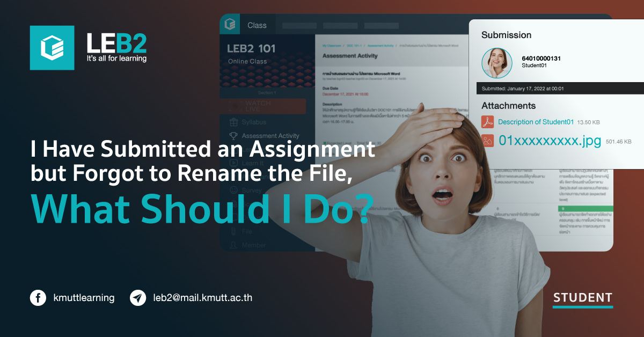Click the Member person icon in sidebar
The width and height of the screenshot is (644, 337).
pyautogui.click(x=233, y=245)
